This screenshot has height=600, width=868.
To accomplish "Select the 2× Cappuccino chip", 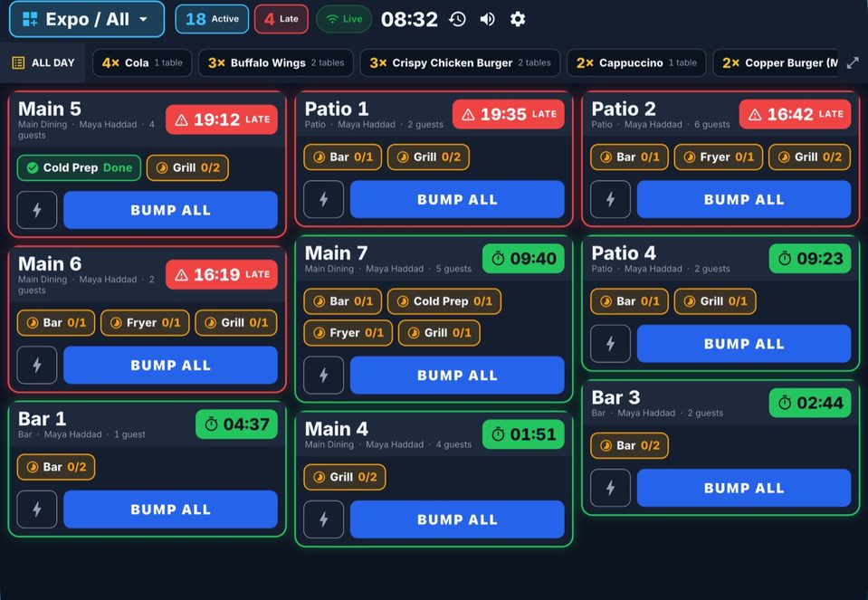I will click(636, 63).
